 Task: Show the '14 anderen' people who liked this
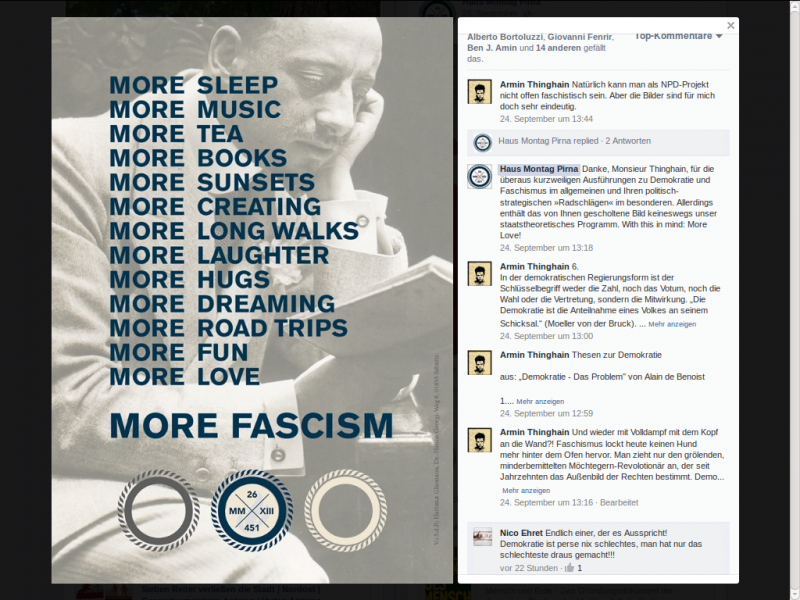point(558,48)
